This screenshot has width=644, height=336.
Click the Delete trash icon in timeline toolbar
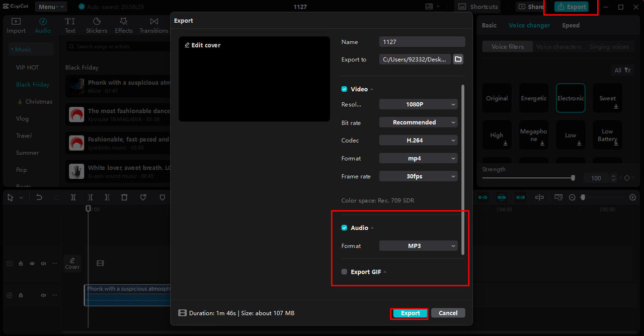pyautogui.click(x=124, y=197)
